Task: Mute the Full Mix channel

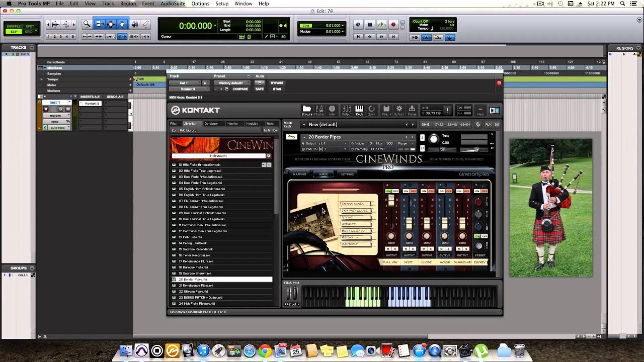Action: point(388,249)
